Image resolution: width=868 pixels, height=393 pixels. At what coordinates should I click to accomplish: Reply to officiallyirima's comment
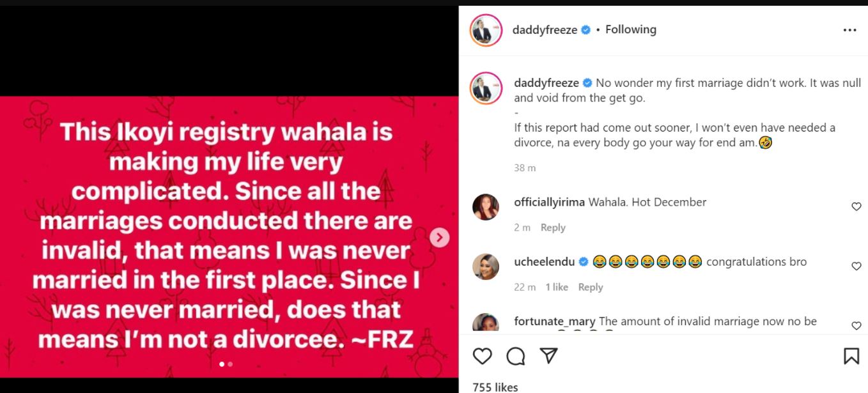point(553,227)
